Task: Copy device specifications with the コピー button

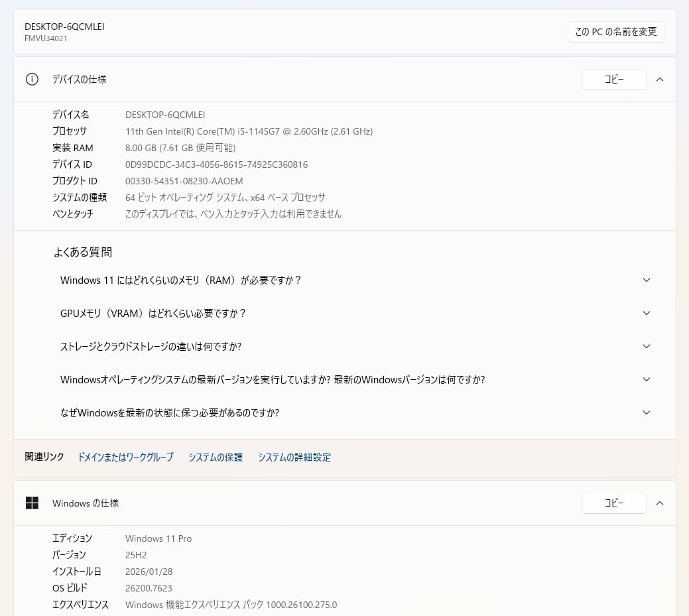Action: click(614, 80)
